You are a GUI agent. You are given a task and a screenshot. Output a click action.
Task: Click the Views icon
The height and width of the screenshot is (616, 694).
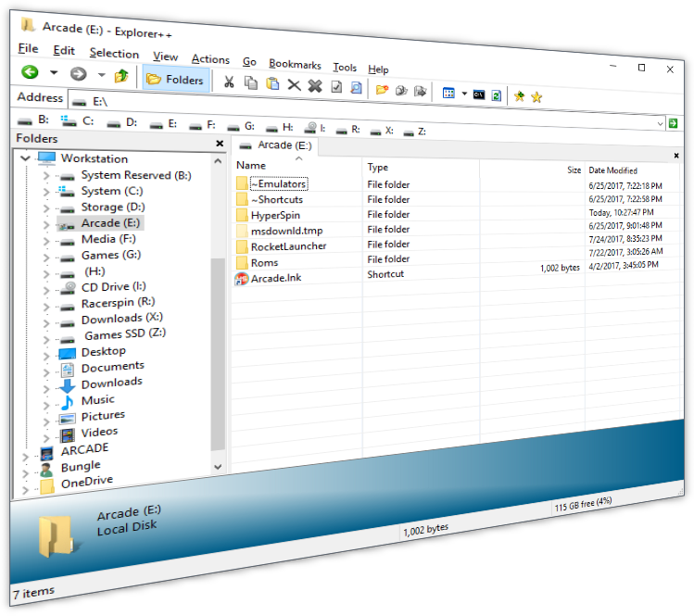pos(448,93)
